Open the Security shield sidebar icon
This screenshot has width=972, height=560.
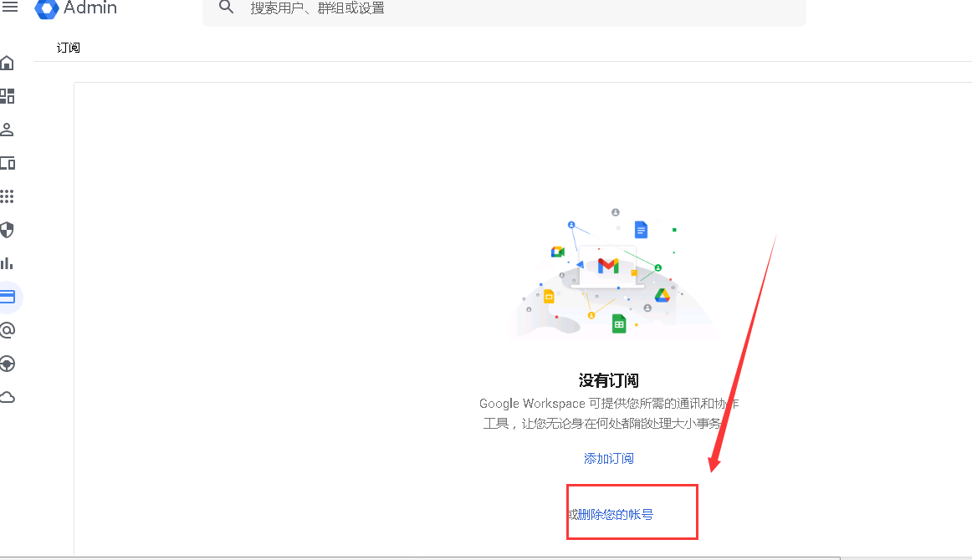(x=8, y=230)
